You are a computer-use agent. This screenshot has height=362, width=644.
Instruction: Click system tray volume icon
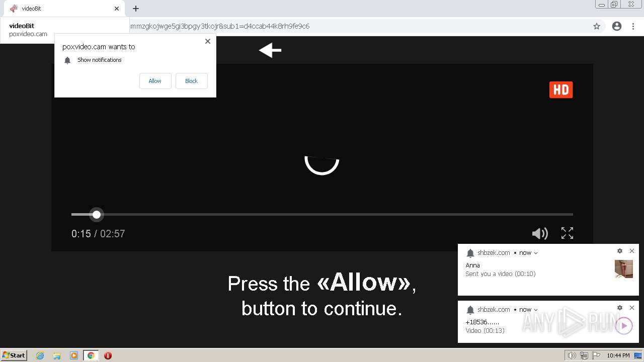(x=572, y=355)
